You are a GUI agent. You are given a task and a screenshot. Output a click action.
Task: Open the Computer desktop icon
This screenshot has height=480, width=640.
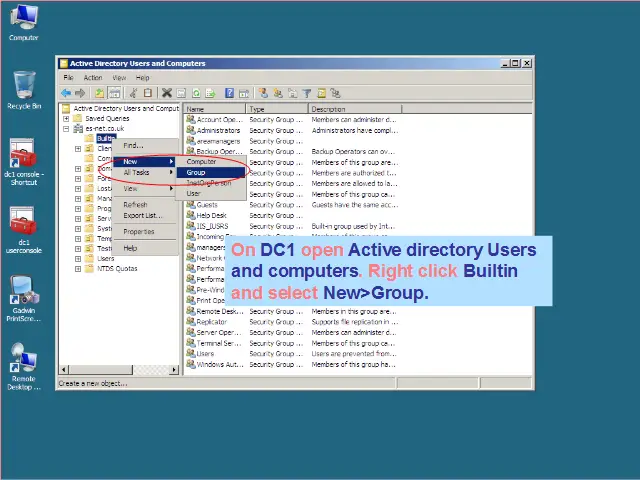pyautogui.click(x=24, y=22)
